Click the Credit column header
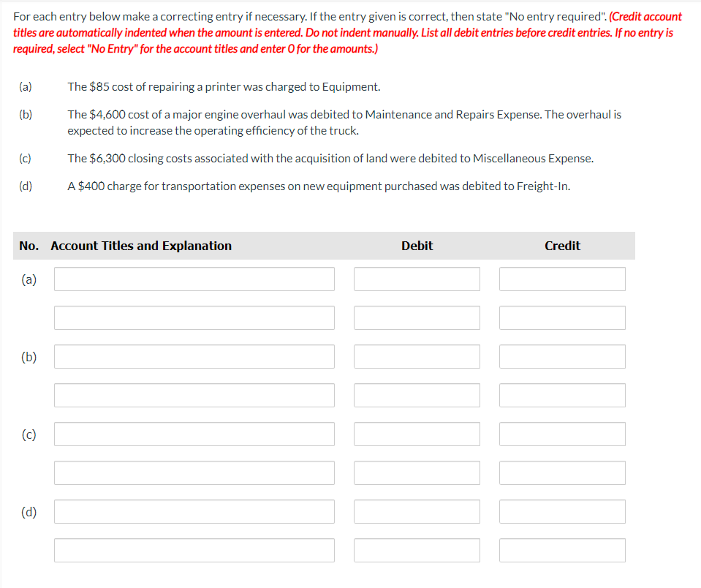The image size is (701, 588). (x=561, y=246)
